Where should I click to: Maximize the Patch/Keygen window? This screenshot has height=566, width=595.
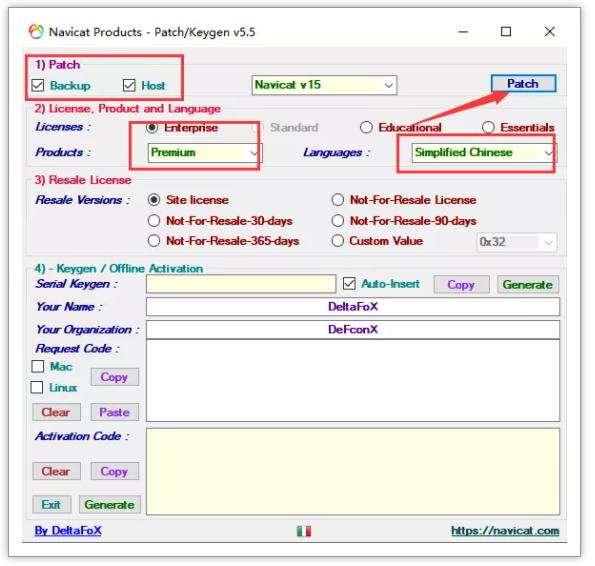coord(506,32)
